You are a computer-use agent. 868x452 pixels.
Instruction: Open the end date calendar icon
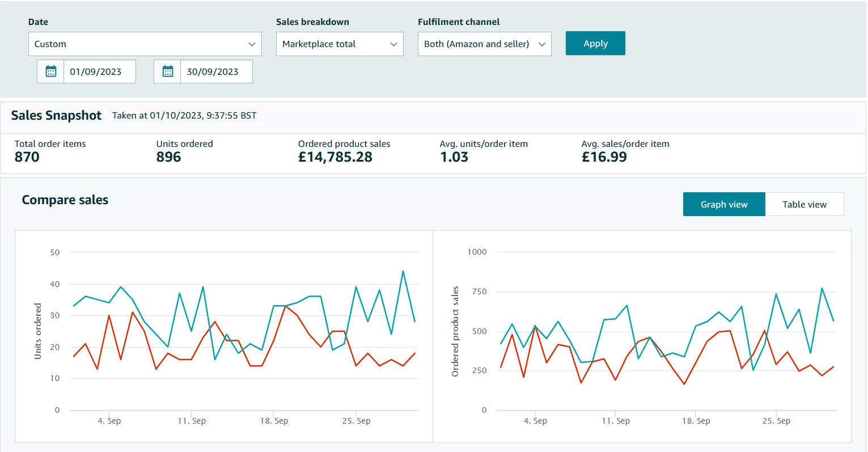168,71
